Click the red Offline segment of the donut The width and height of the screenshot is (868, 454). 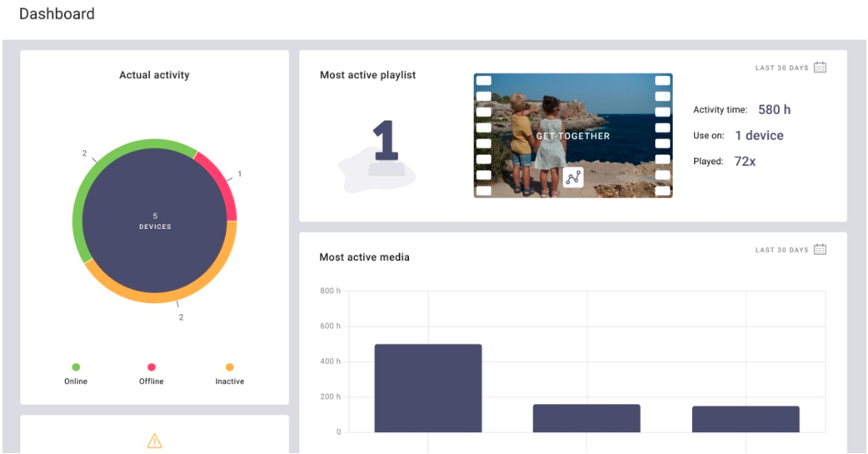(x=223, y=182)
